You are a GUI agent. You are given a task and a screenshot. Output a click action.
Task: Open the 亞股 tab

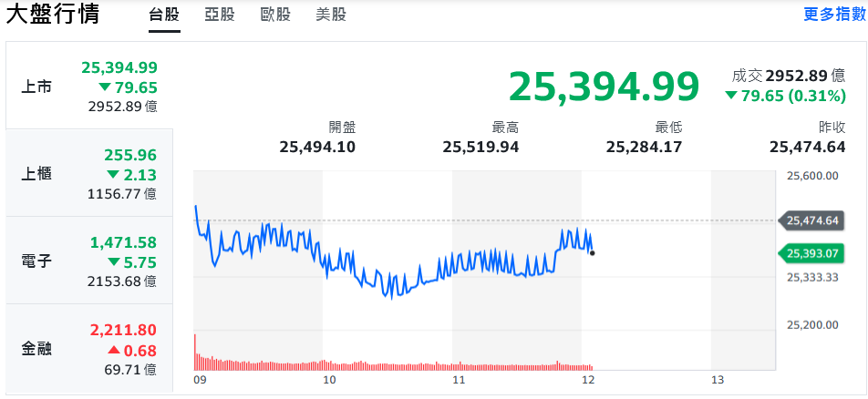click(219, 15)
